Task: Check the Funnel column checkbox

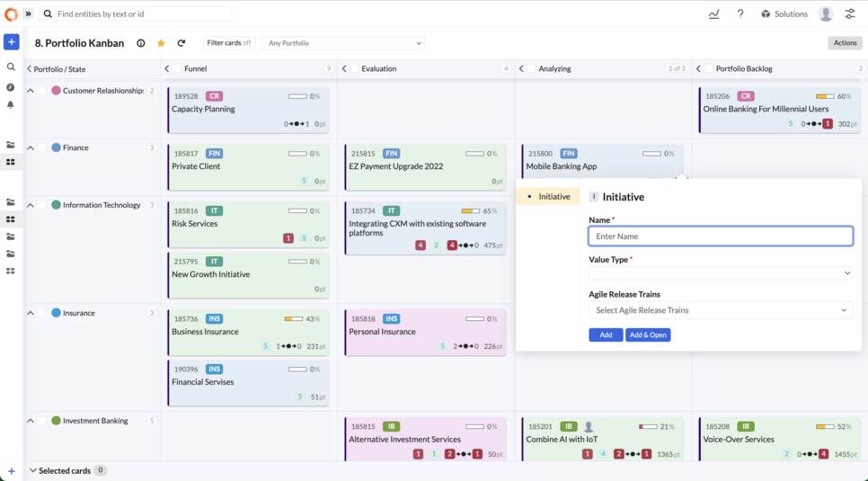Action: (178, 68)
